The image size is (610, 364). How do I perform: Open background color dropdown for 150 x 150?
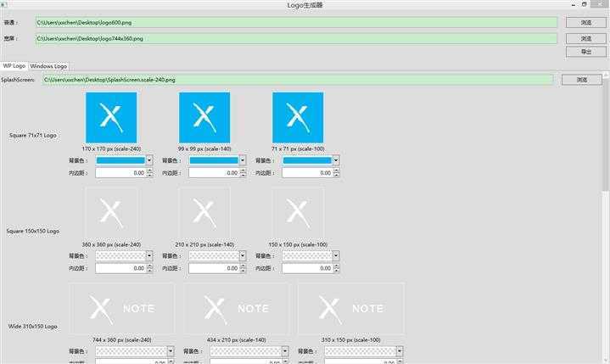tap(336, 255)
